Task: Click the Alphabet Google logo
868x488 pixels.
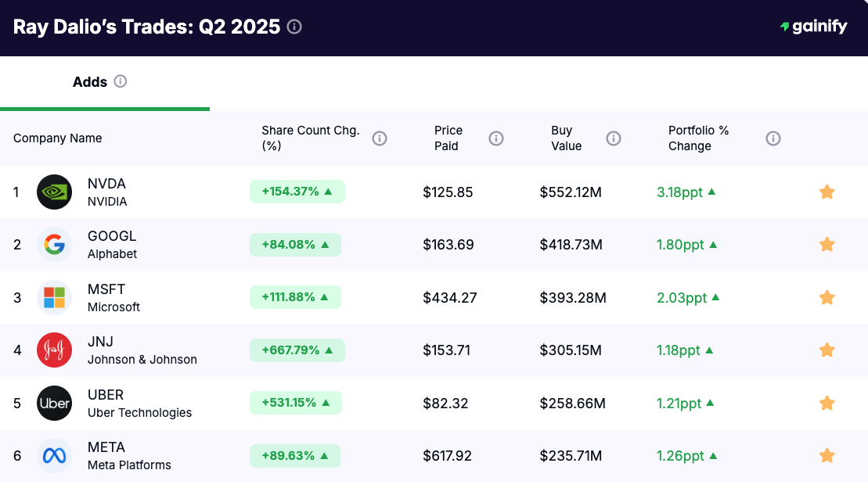Action: 54,245
